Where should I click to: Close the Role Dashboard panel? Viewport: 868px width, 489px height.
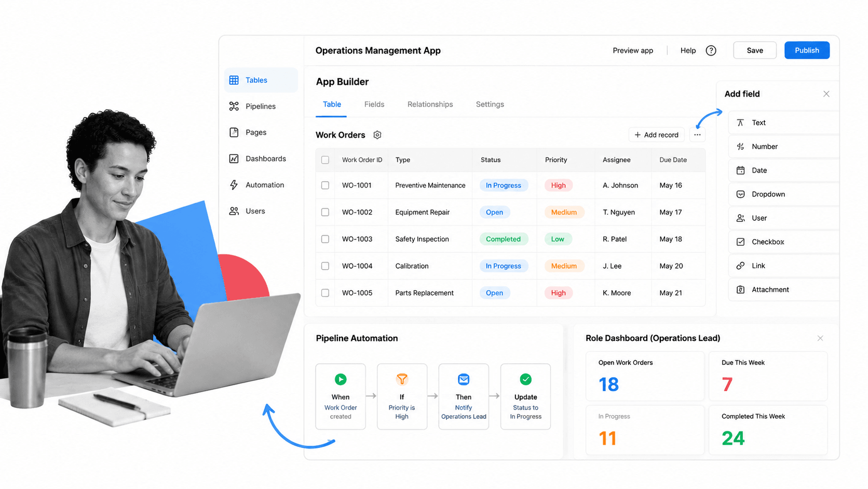tap(820, 338)
